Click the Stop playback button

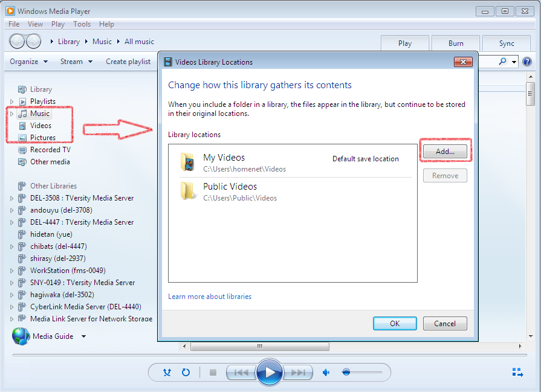tap(213, 372)
